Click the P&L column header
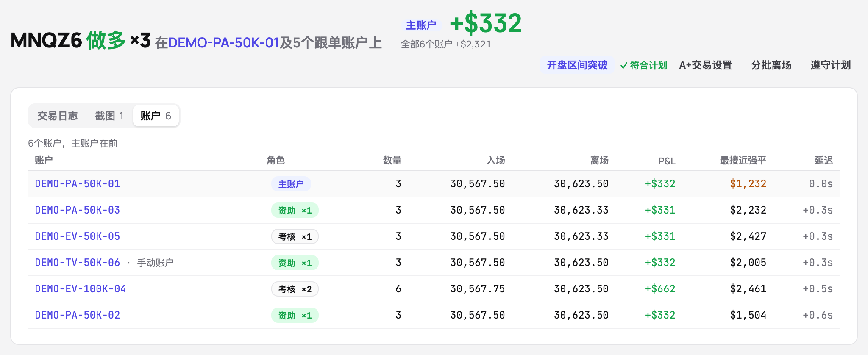Screen dimensions: 868x355 667,161
